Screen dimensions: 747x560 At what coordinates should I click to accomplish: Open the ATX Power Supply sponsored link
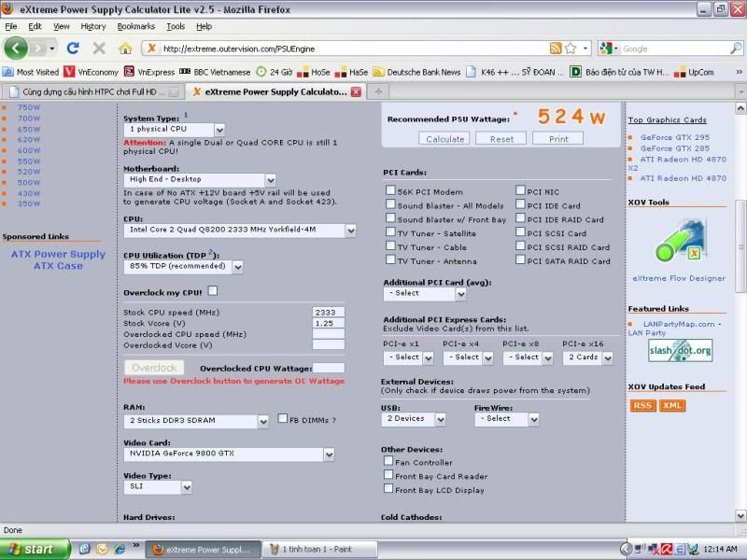click(x=58, y=254)
